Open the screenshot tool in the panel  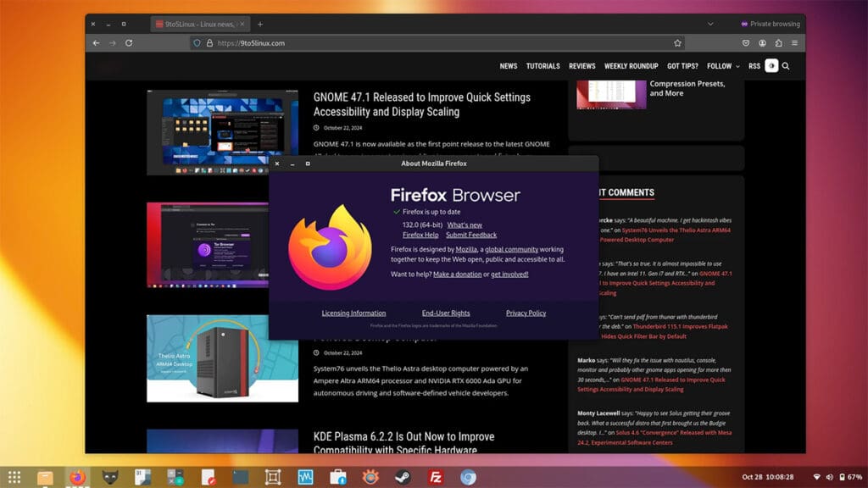point(273,477)
